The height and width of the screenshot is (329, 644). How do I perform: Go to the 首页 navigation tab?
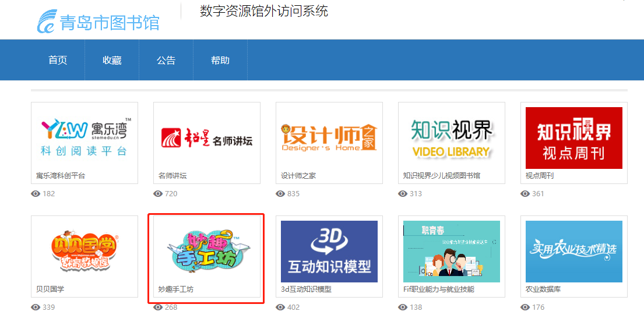58,61
